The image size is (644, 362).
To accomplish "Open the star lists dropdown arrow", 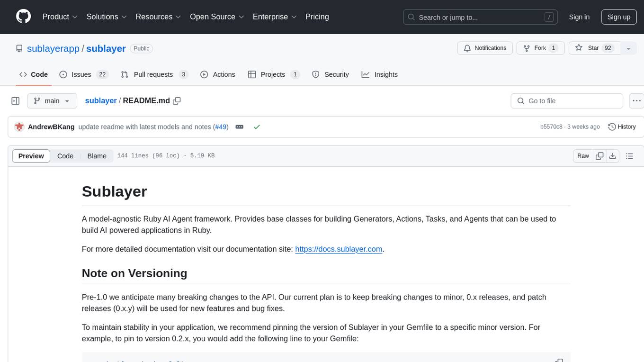I will [628, 48].
